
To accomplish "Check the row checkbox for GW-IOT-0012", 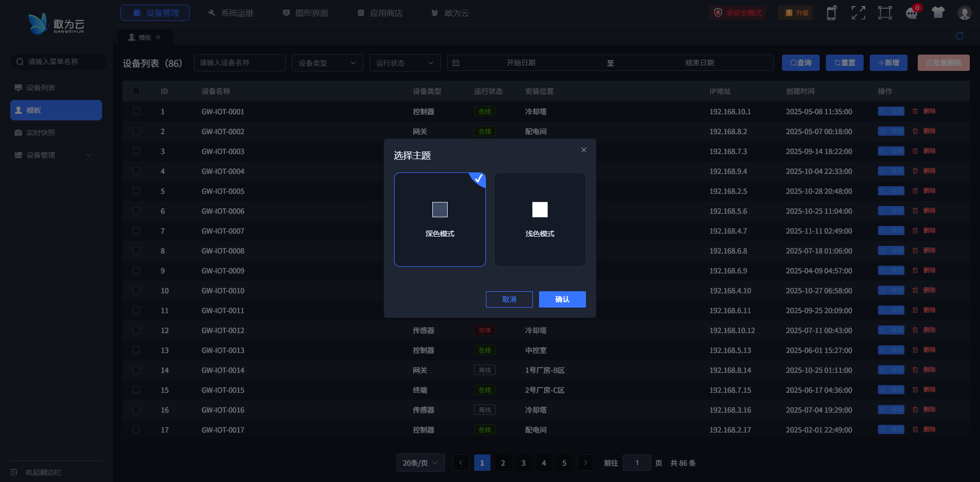I will point(136,330).
